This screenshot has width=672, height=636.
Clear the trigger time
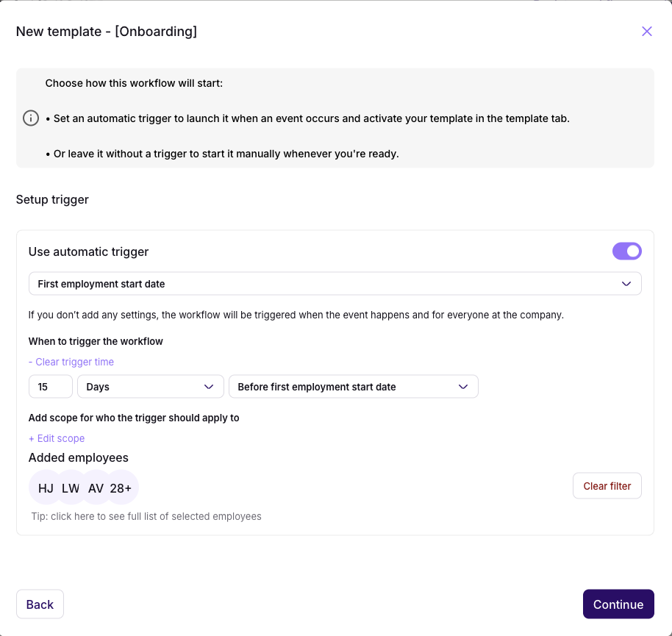point(71,362)
